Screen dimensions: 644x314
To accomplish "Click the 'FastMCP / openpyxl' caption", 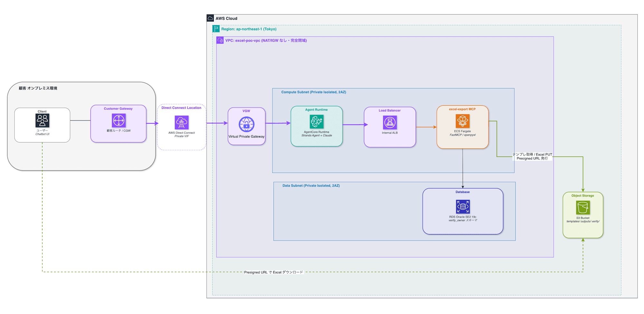I will [463, 135].
